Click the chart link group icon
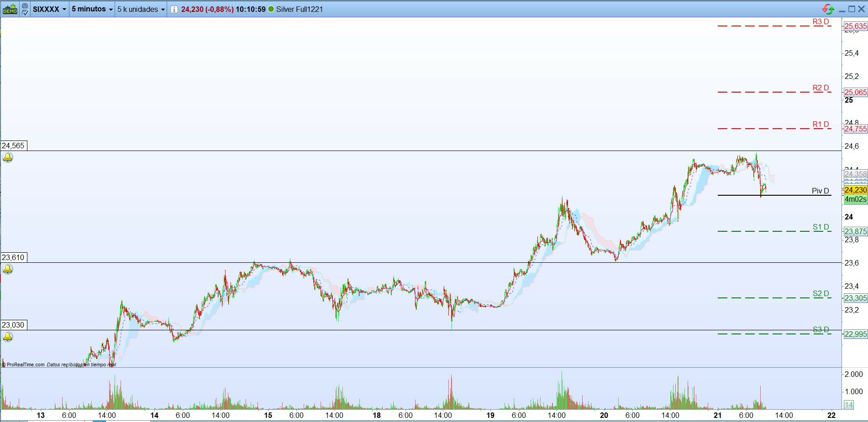This screenshot has width=868, height=422. click(25, 9)
